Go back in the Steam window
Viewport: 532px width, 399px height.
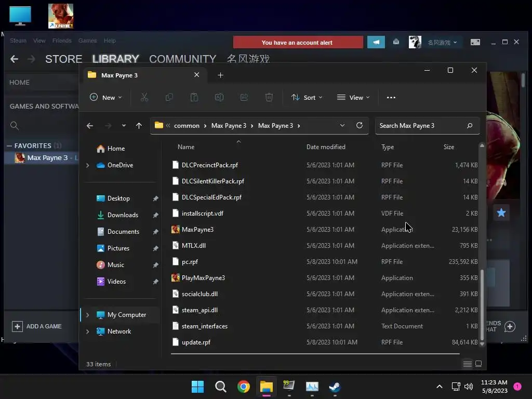point(14,59)
